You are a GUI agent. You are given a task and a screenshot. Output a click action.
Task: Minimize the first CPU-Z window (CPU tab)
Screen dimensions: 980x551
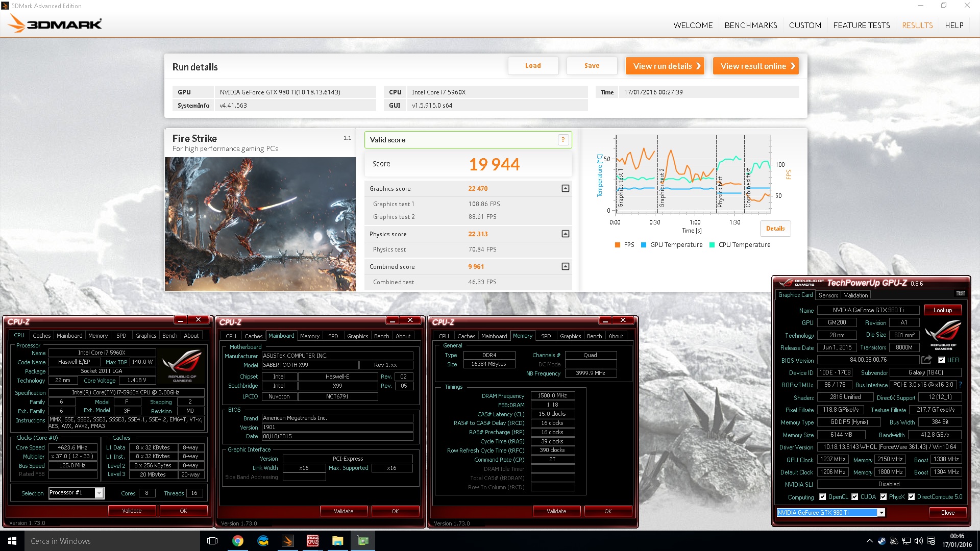tap(181, 320)
